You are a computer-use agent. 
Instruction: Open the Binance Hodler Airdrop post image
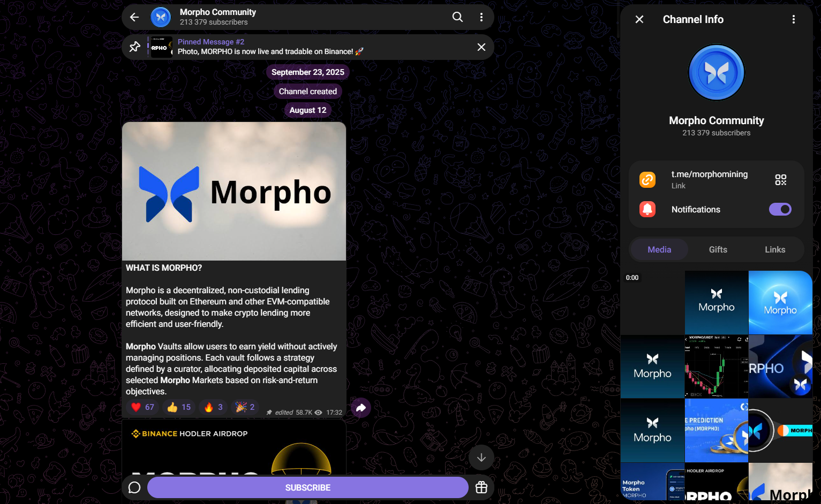click(234, 447)
